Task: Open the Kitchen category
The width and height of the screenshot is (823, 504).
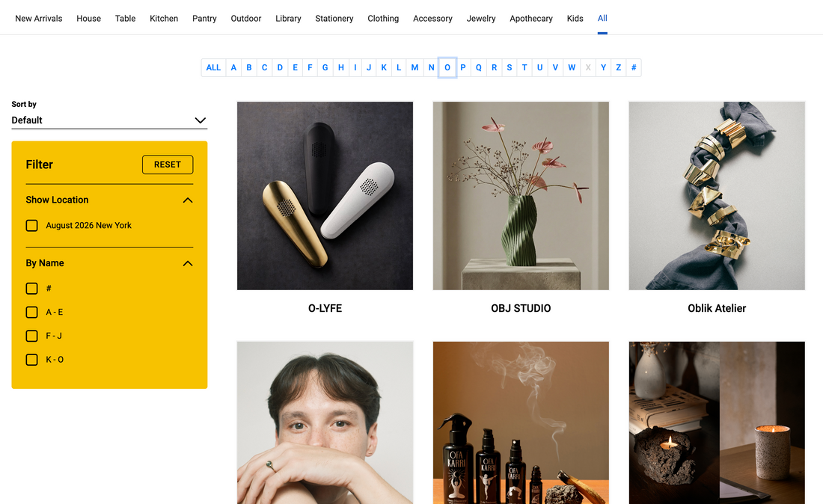Action: point(164,19)
